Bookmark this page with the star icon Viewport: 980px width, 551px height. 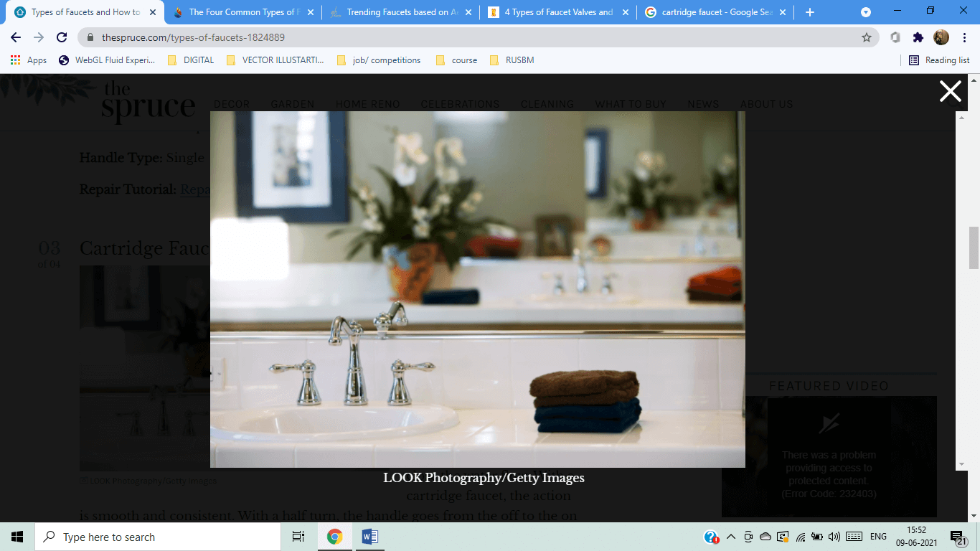(867, 37)
